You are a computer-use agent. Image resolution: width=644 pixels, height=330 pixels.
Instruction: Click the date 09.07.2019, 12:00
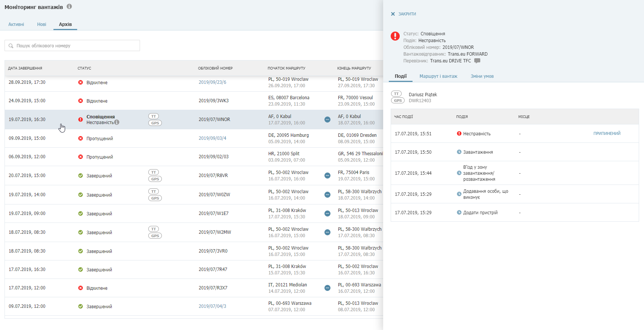coord(27,306)
